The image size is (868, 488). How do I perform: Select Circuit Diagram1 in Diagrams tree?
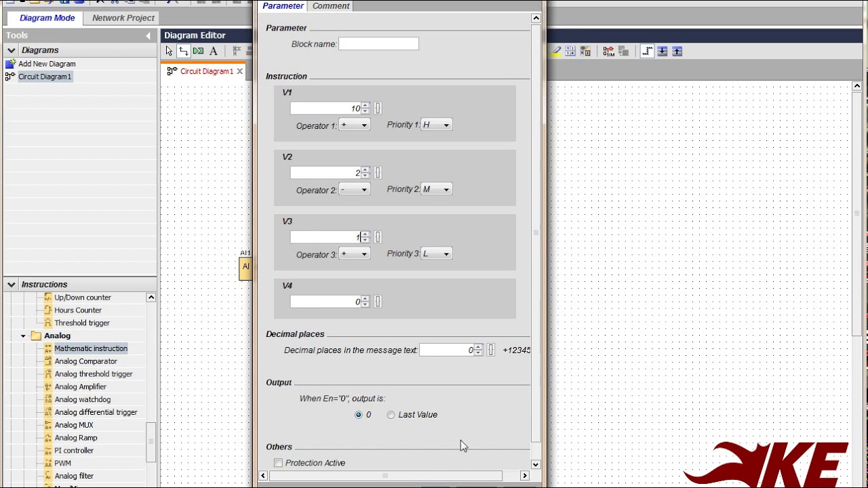[45, 77]
